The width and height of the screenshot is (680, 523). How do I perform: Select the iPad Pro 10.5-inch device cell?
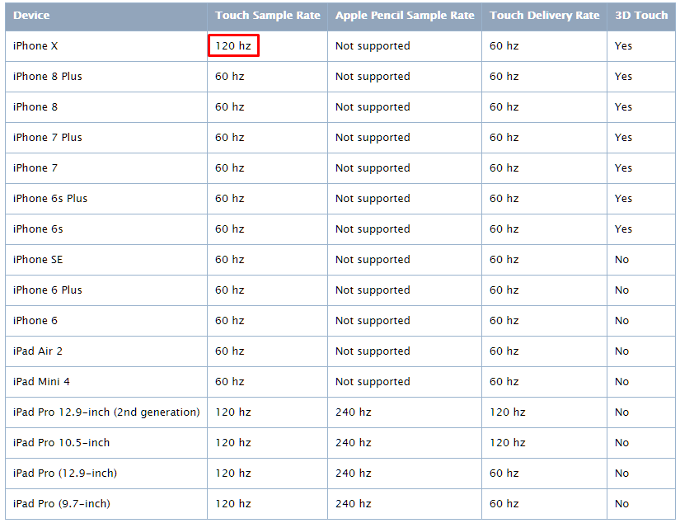pyautogui.click(x=61, y=442)
